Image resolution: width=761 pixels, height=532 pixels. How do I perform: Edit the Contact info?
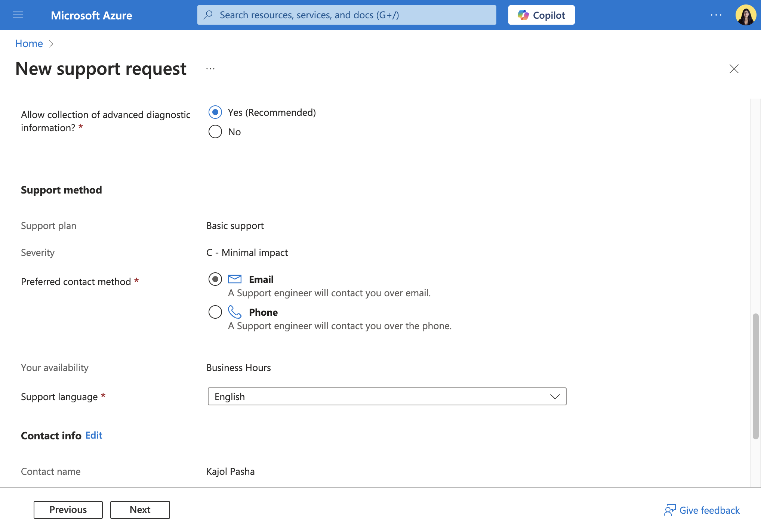tap(94, 435)
